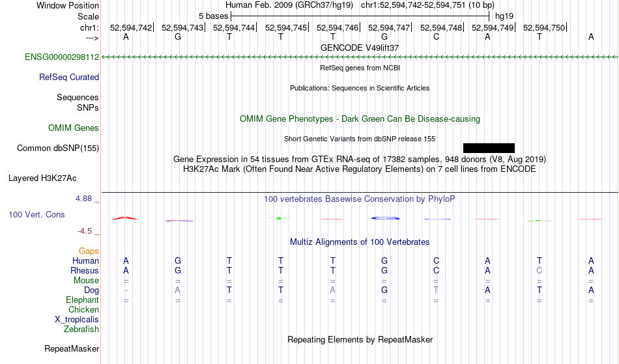Click the chr1:52,594,742-52,594,751 coordinate text
This screenshot has height=364, width=619.
click(x=427, y=5)
